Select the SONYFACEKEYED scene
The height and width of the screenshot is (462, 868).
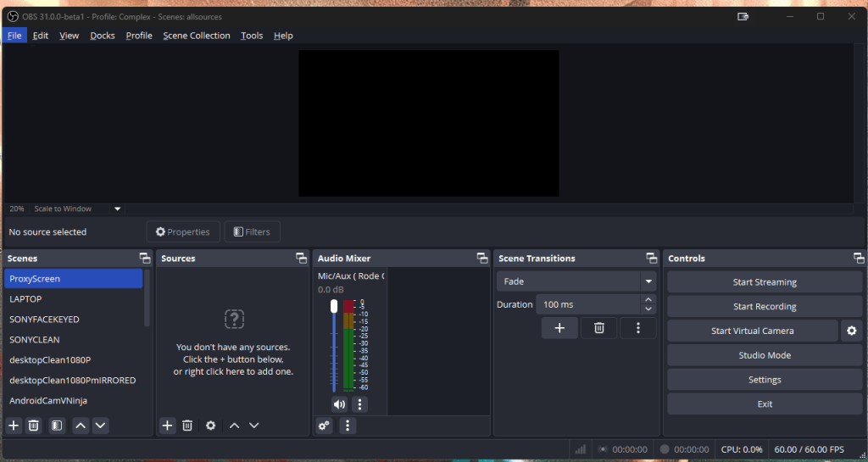coord(73,320)
